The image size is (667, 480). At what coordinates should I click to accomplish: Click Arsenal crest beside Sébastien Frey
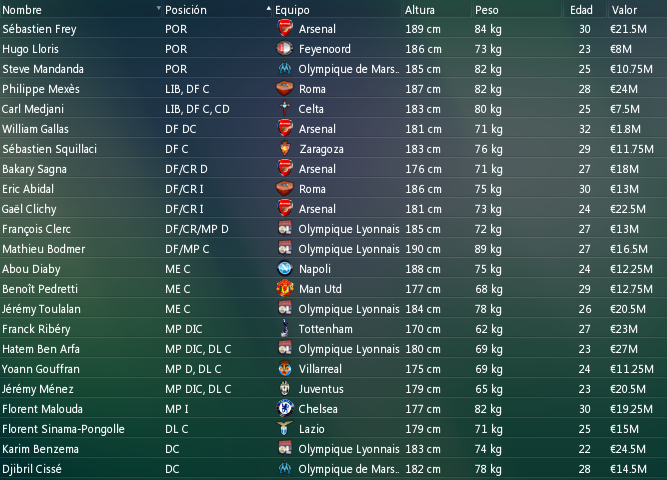285,29
